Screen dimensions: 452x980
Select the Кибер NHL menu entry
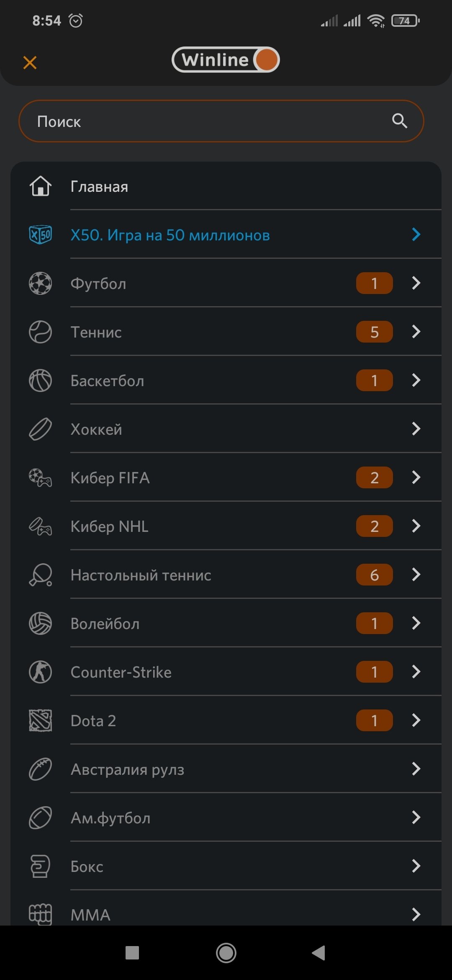tap(110, 526)
